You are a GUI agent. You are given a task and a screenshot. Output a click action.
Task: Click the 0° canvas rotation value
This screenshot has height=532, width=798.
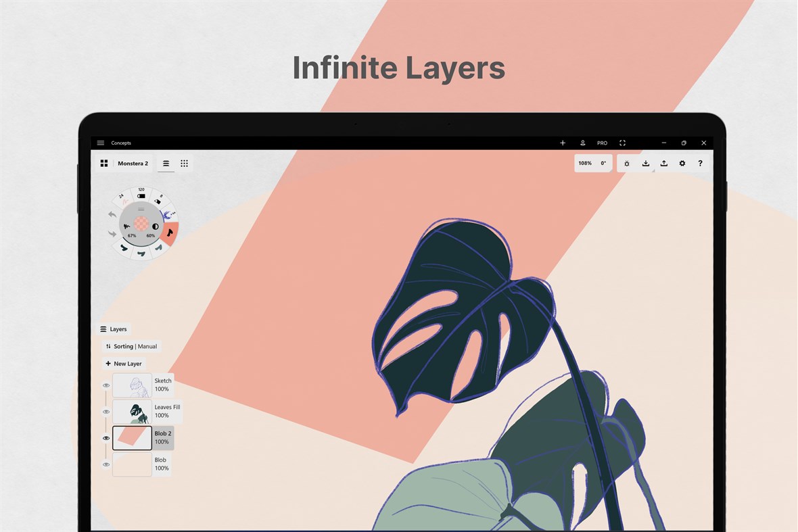603,164
